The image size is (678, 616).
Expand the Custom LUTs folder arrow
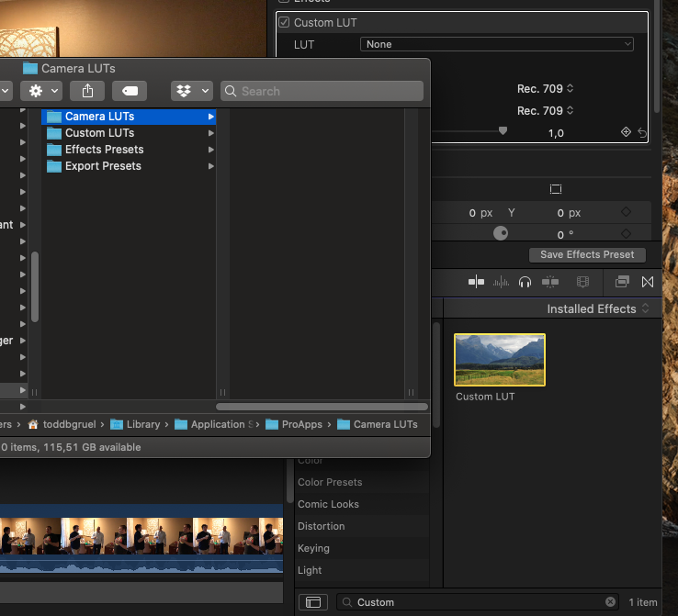pos(211,133)
